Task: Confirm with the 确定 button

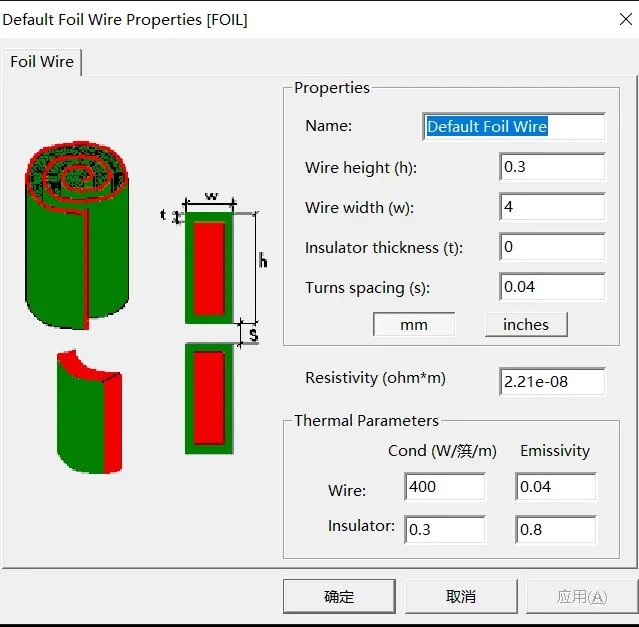Action: click(x=339, y=596)
